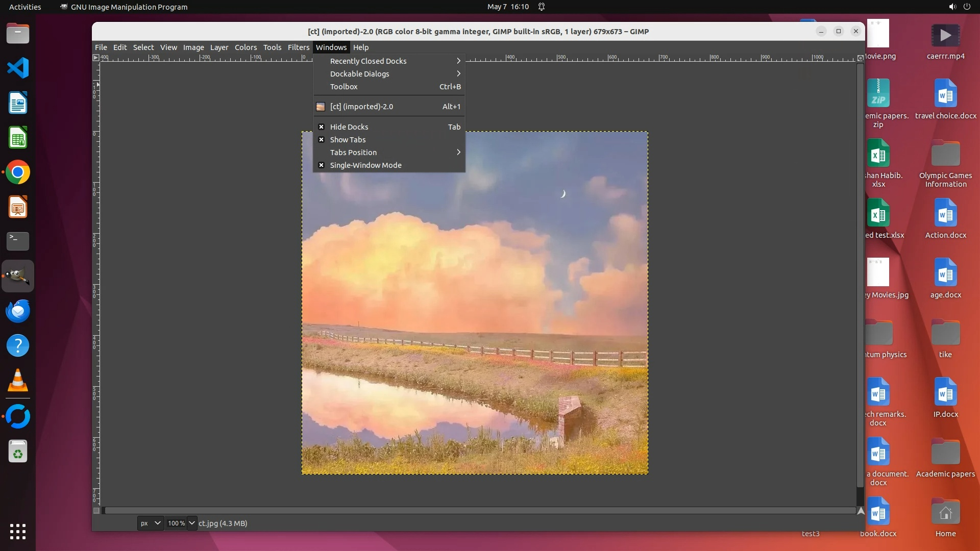Launch VLC media player from dock
Image resolution: width=980 pixels, height=551 pixels.
[18, 381]
